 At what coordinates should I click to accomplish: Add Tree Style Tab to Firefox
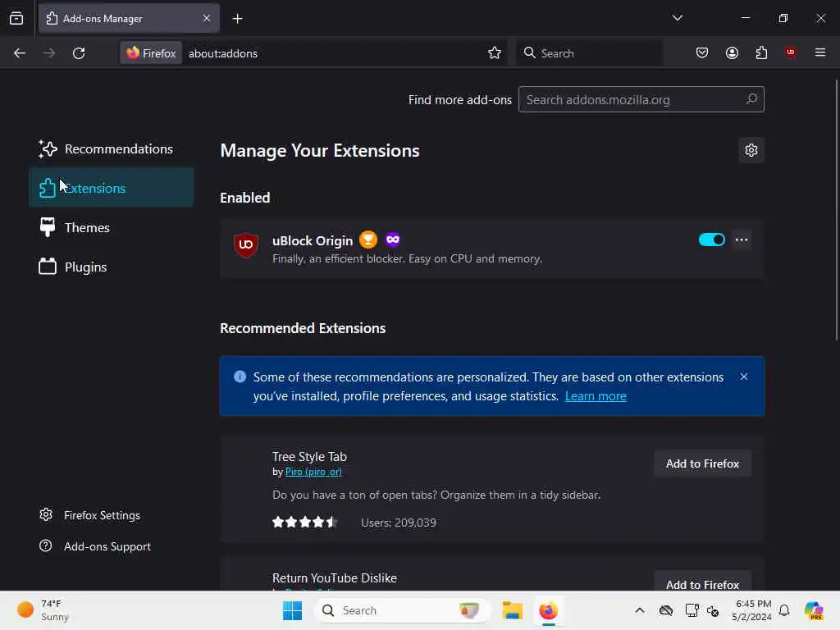click(702, 463)
